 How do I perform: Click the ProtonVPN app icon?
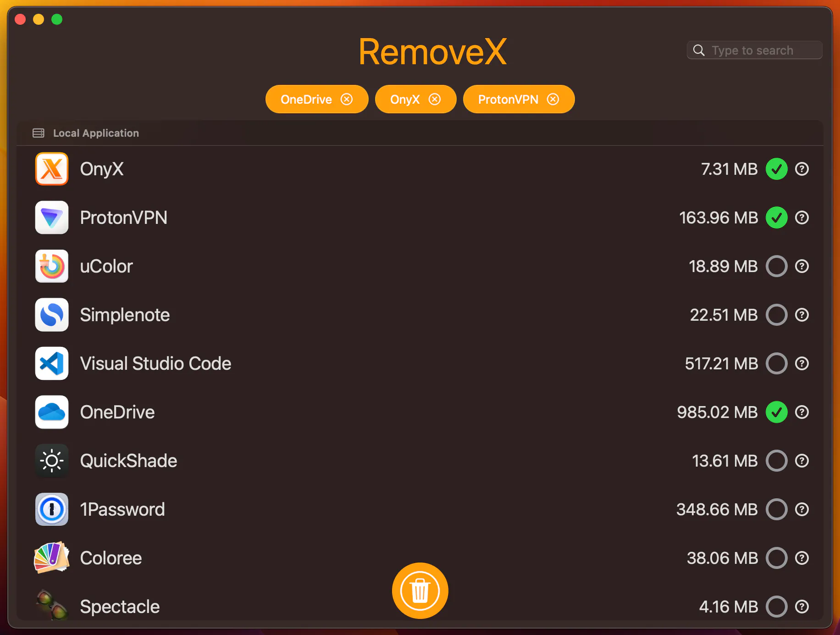52,217
